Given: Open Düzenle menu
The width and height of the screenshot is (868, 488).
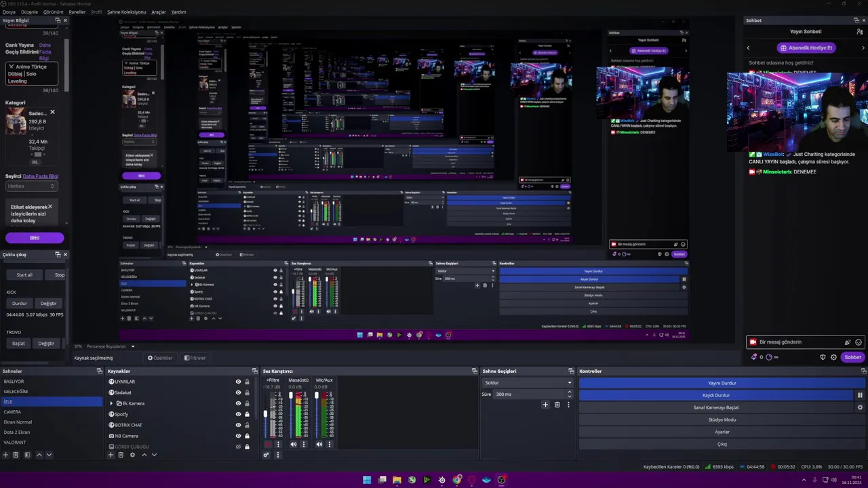Looking at the screenshot, I should [x=30, y=12].
